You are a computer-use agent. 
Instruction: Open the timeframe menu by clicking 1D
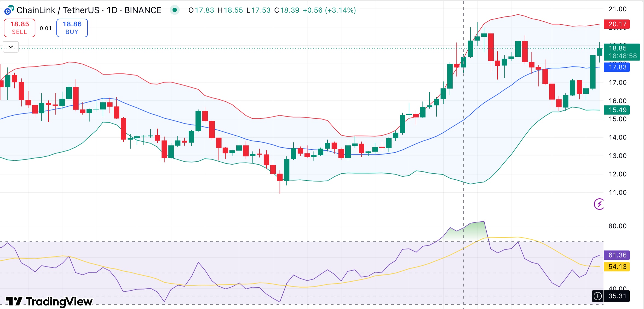112,10
